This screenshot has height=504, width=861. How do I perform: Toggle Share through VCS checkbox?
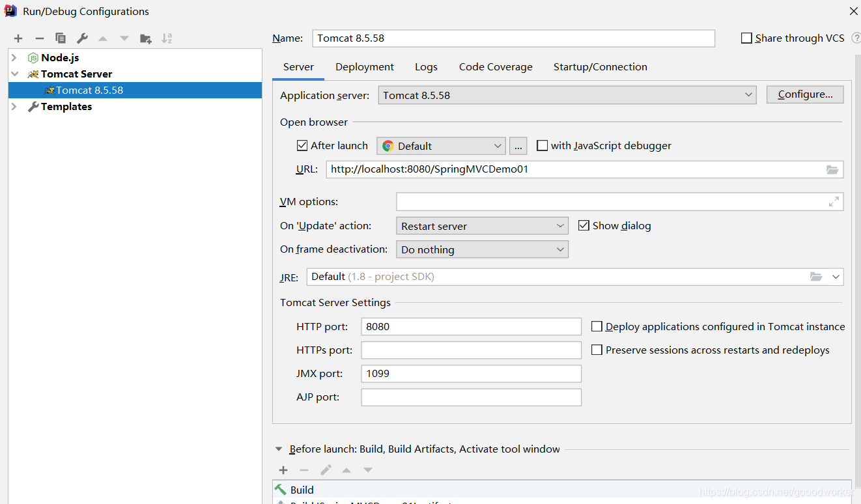[x=746, y=38]
